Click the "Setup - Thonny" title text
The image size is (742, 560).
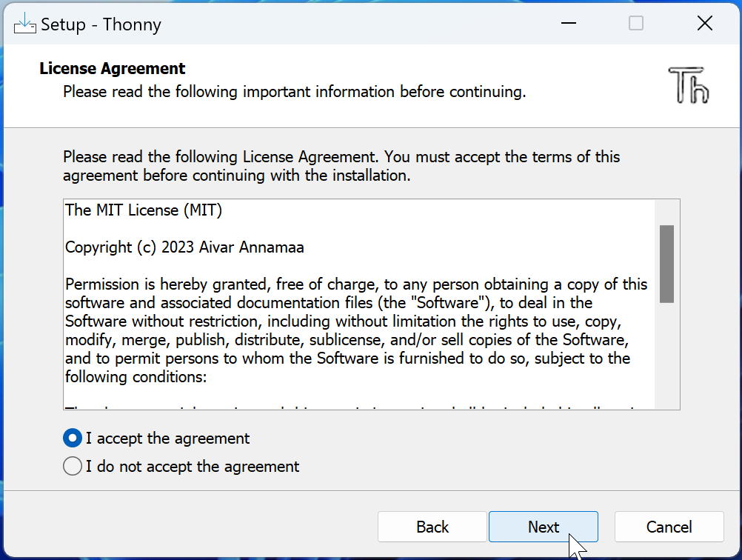pos(101,24)
